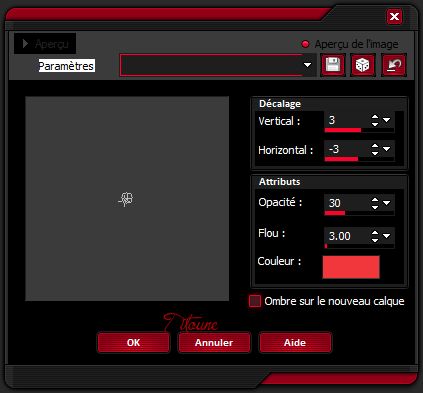
Task: Open the Couleur red color swatch
Action: [x=351, y=267]
